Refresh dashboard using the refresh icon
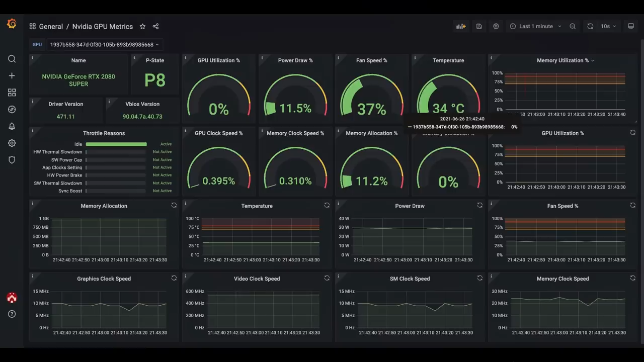644x362 pixels. (590, 26)
